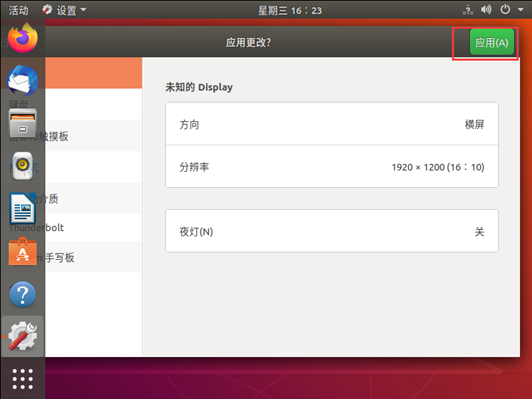Open the 夜灯(N) night light setting
Viewport: 532px width, 399px height.
tap(332, 231)
